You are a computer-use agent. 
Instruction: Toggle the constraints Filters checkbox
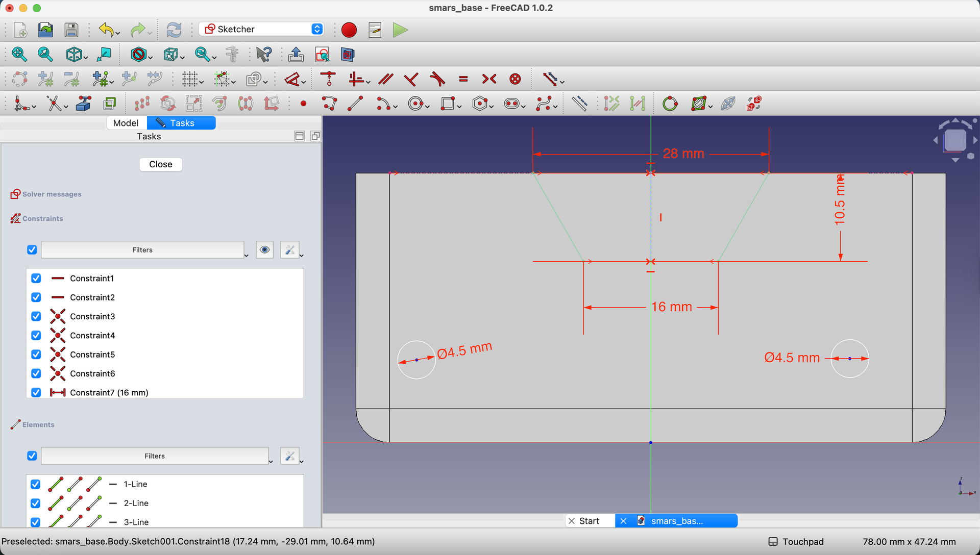[x=32, y=250]
